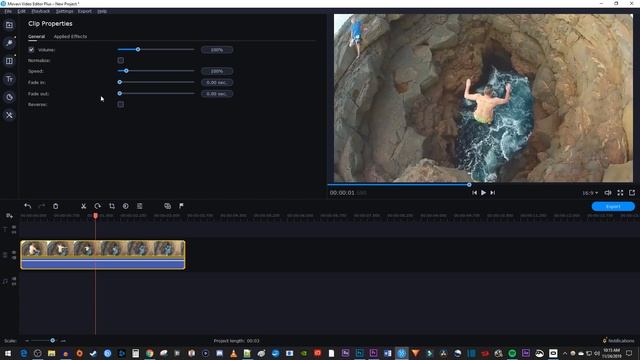Click the timeline Scale slider
Viewport: 640px width, 360px height.
coord(43,340)
